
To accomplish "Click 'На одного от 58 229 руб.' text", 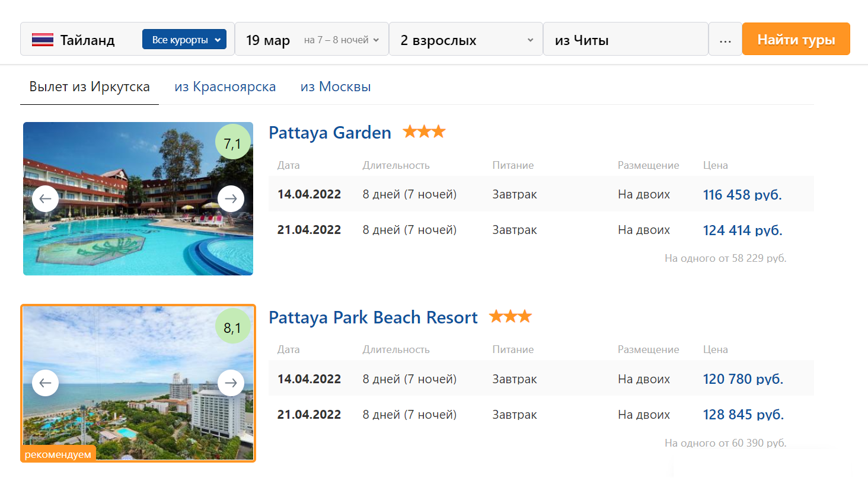I will [725, 258].
